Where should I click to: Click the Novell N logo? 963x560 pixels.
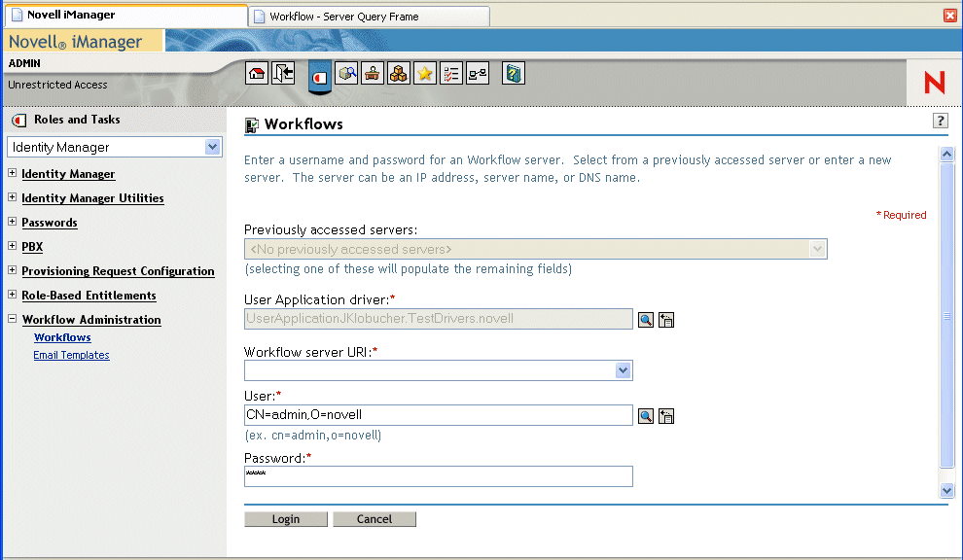point(933,83)
